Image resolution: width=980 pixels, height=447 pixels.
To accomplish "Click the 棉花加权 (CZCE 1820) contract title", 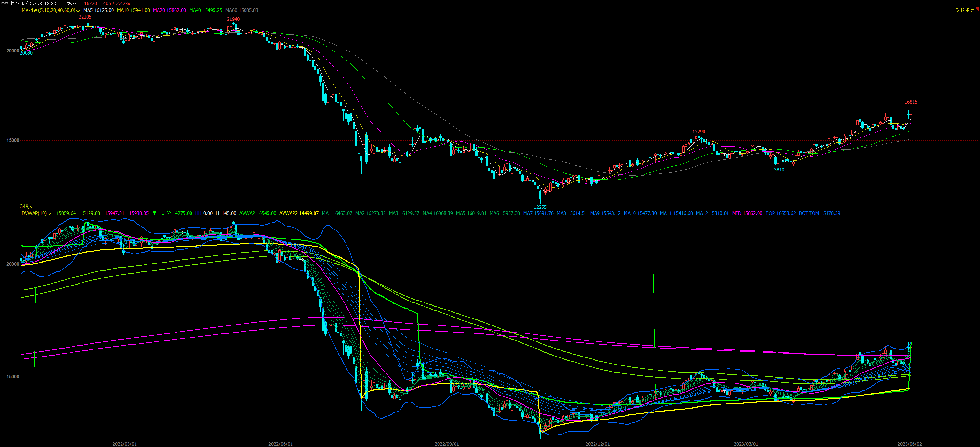I will coord(33,4).
